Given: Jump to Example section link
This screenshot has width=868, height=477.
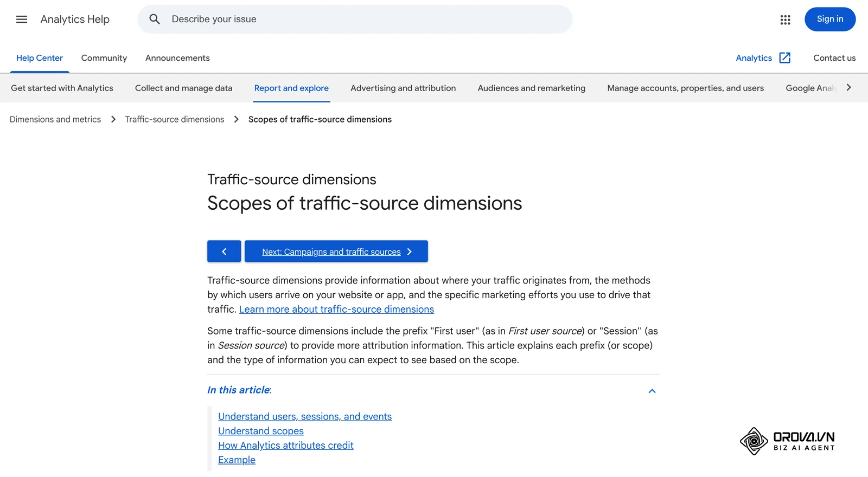Looking at the screenshot, I should [x=237, y=460].
